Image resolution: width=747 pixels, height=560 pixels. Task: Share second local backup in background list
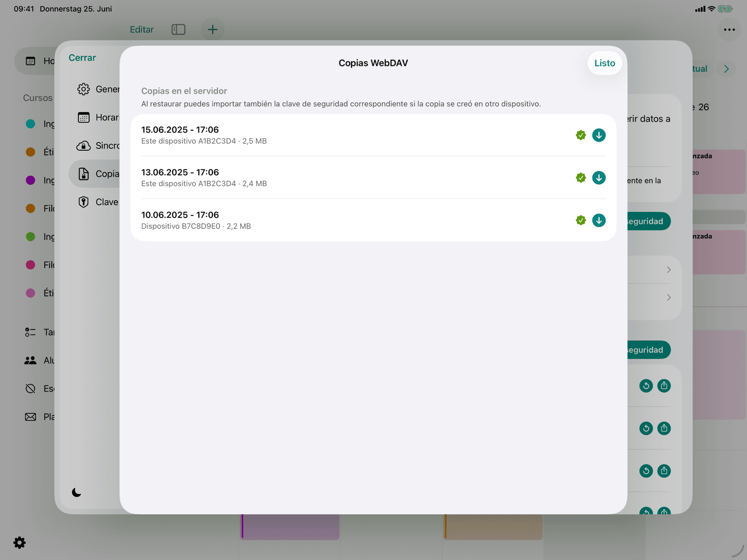[x=664, y=428]
